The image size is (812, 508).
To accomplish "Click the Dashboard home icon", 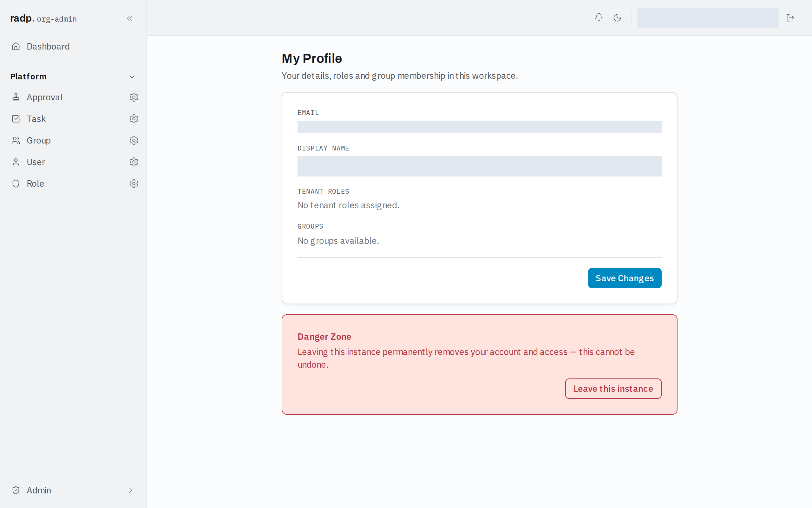I will [x=16, y=46].
